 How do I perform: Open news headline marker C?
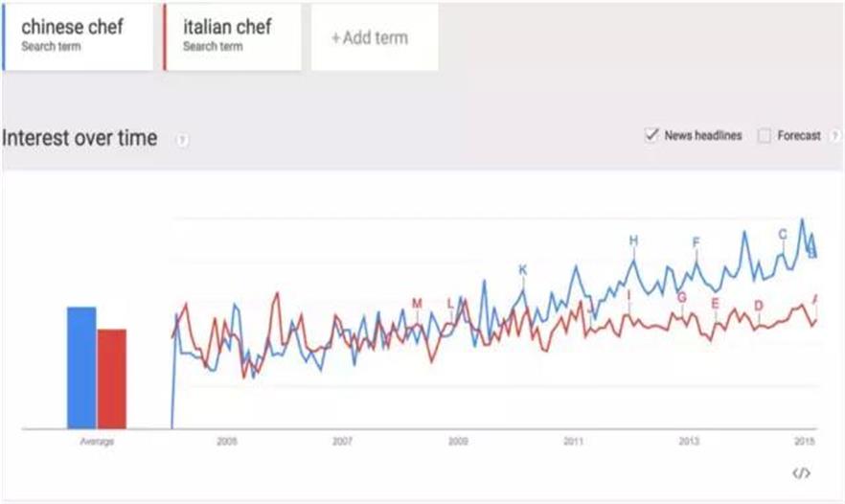(x=783, y=234)
